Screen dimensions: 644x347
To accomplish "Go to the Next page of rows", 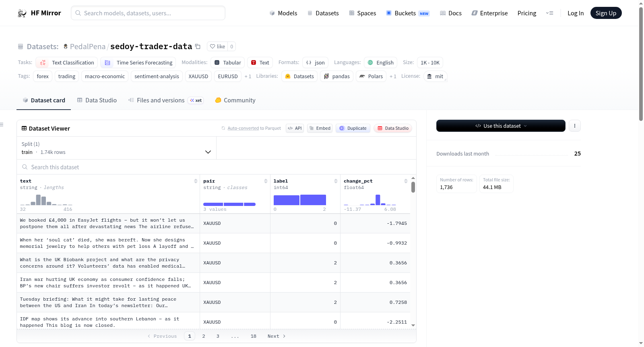I will coord(277,336).
